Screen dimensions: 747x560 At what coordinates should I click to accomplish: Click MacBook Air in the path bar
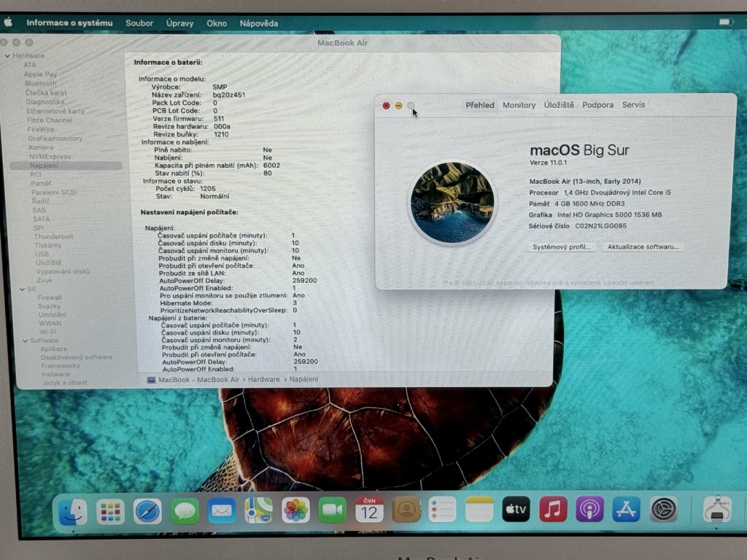(x=217, y=379)
